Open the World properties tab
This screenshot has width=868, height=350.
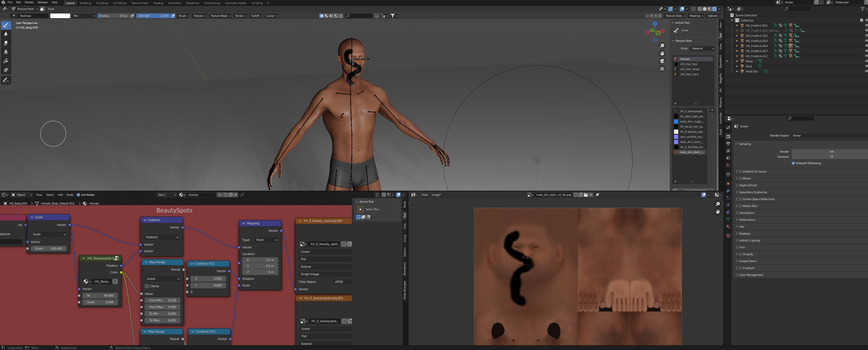tap(728, 165)
